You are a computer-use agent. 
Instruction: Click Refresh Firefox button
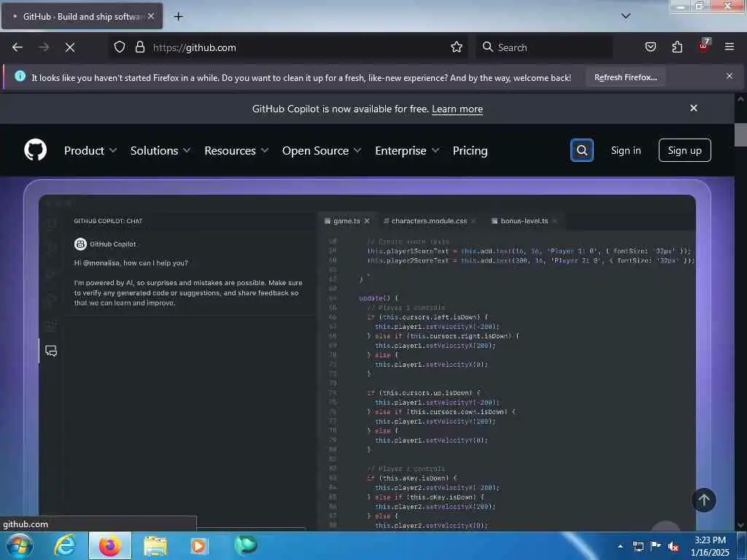coord(625,77)
